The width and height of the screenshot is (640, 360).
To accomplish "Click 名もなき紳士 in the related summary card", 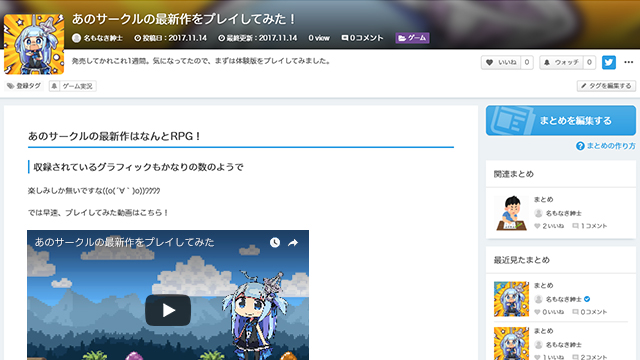I will click(x=564, y=213).
